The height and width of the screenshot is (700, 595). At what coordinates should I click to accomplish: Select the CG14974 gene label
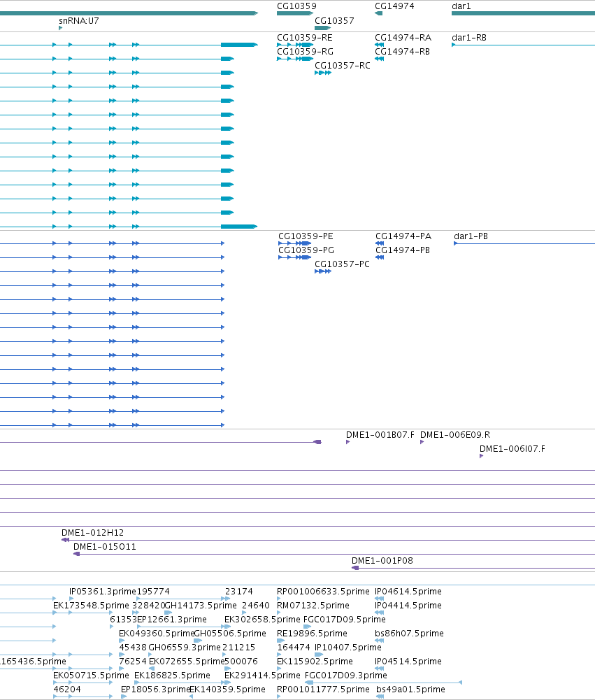(x=394, y=6)
